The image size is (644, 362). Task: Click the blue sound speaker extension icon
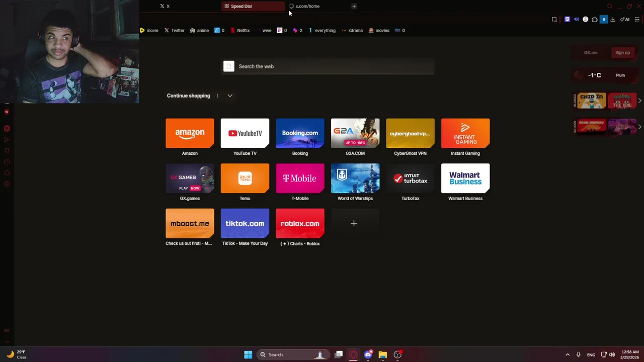[576, 20]
